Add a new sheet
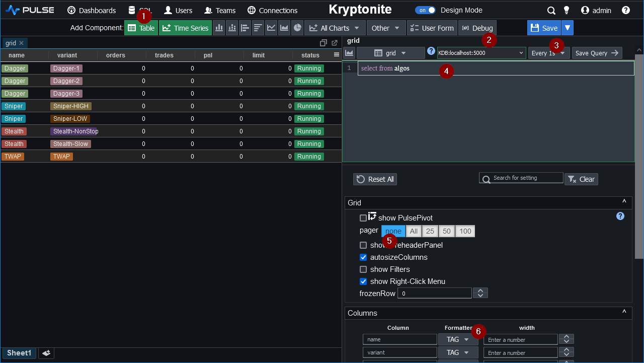 coord(46,353)
